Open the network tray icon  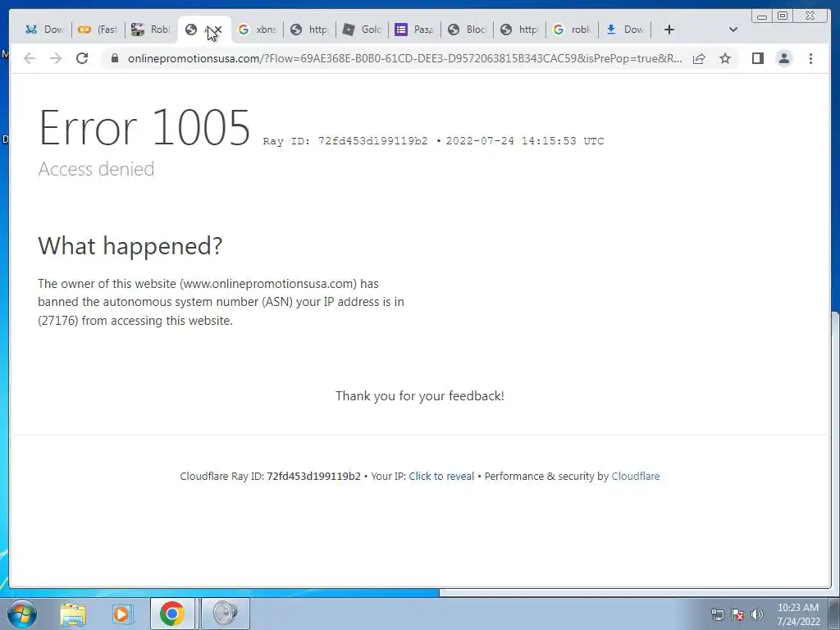717,614
